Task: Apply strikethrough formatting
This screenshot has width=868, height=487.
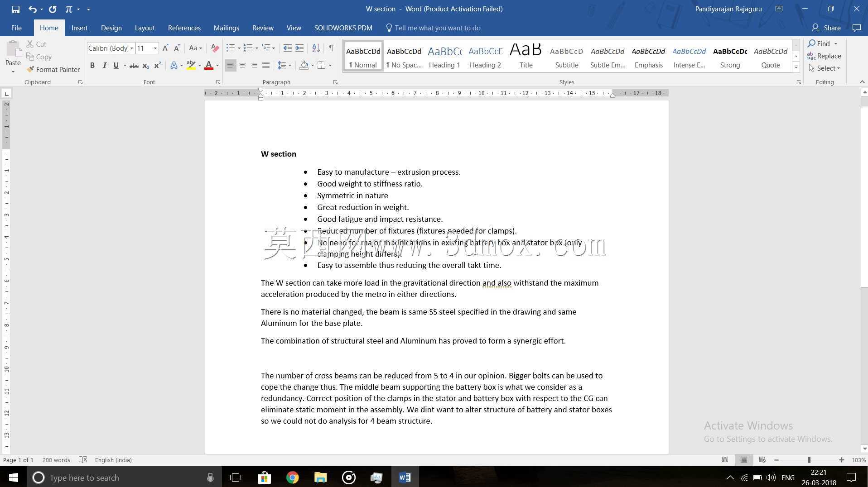Action: tap(134, 66)
